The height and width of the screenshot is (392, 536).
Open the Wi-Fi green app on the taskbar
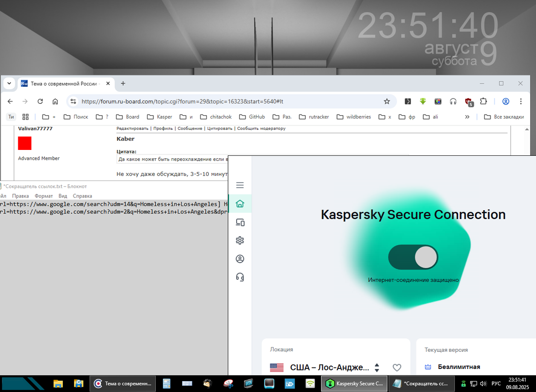point(310,384)
